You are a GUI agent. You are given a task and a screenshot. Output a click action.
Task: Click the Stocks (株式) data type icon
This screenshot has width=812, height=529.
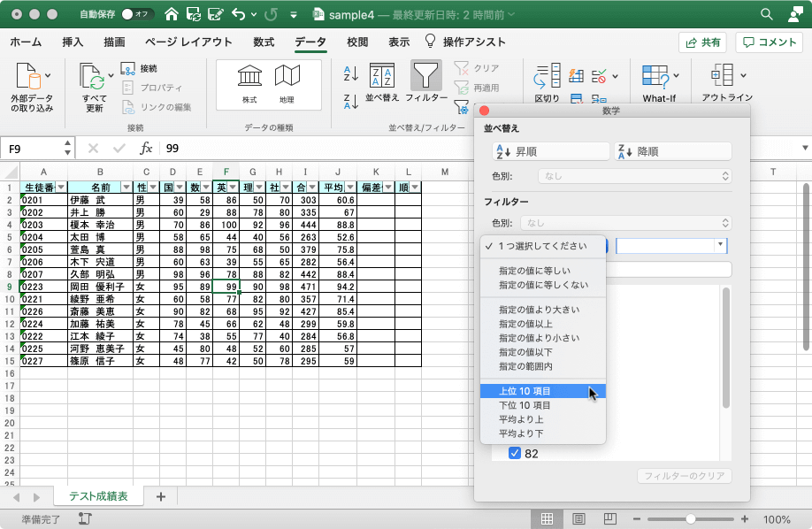249,77
